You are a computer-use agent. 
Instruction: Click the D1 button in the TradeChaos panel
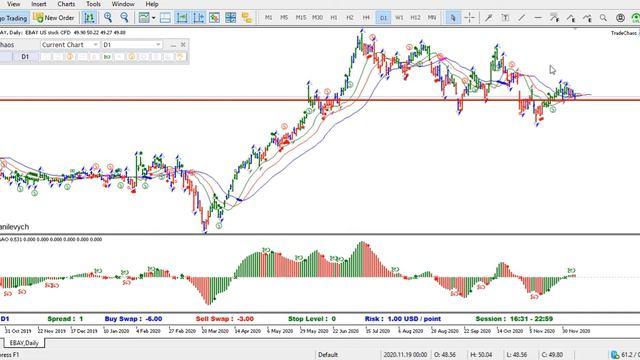click(x=25, y=57)
